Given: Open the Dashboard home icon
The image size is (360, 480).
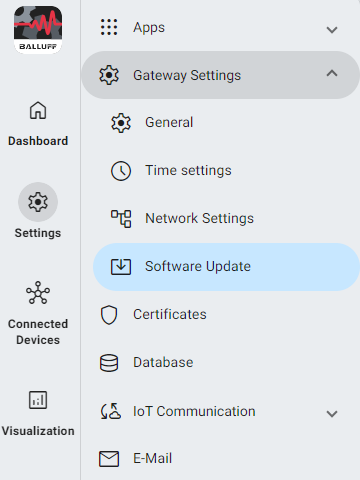Looking at the screenshot, I should [38, 110].
